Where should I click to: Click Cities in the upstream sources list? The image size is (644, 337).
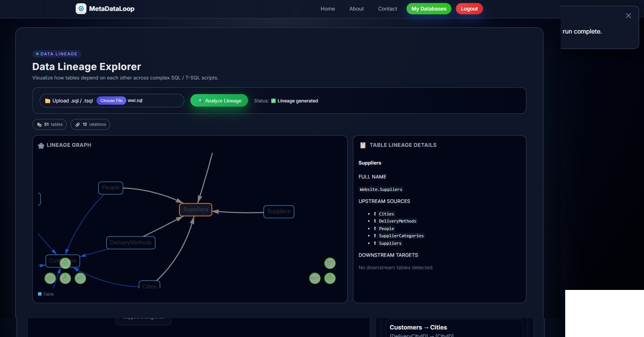click(386, 214)
